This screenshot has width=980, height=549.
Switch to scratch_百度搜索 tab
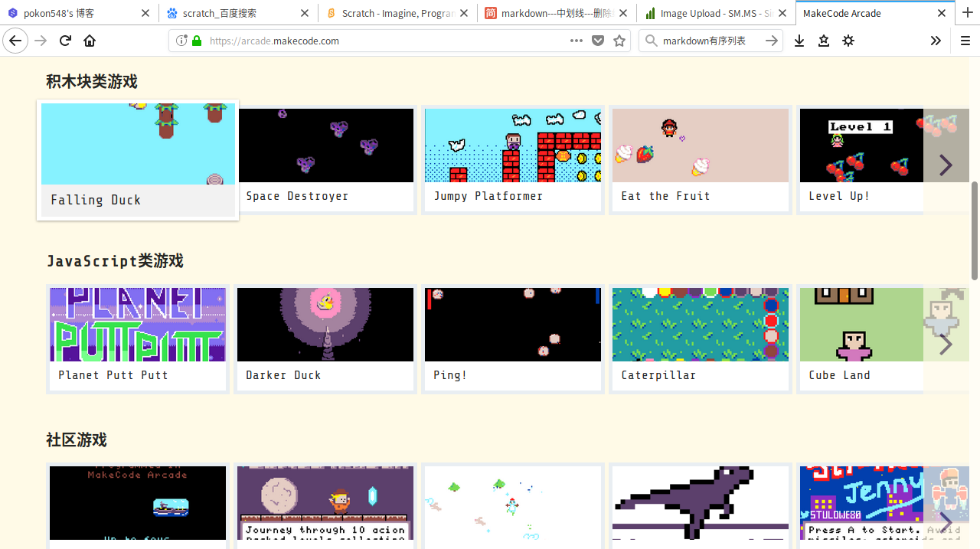tap(239, 13)
